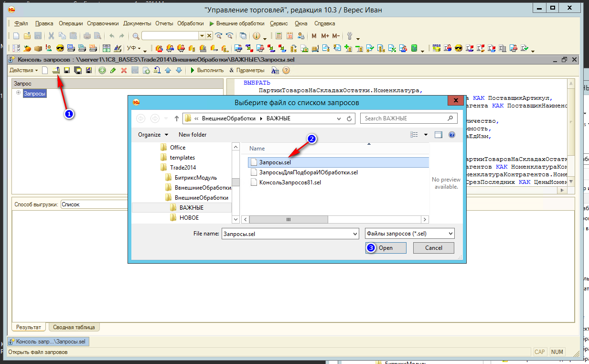Click the green pencil edit query icon

113,70
